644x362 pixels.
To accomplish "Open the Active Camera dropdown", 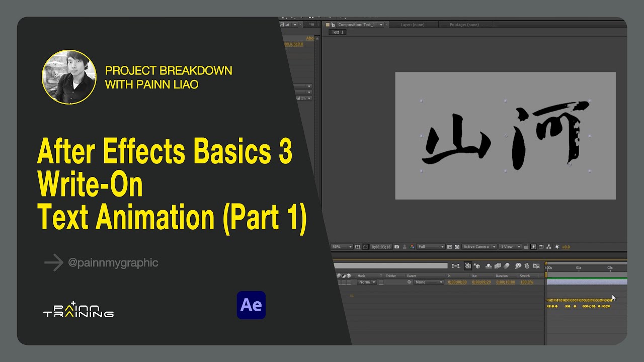I will pos(479,247).
